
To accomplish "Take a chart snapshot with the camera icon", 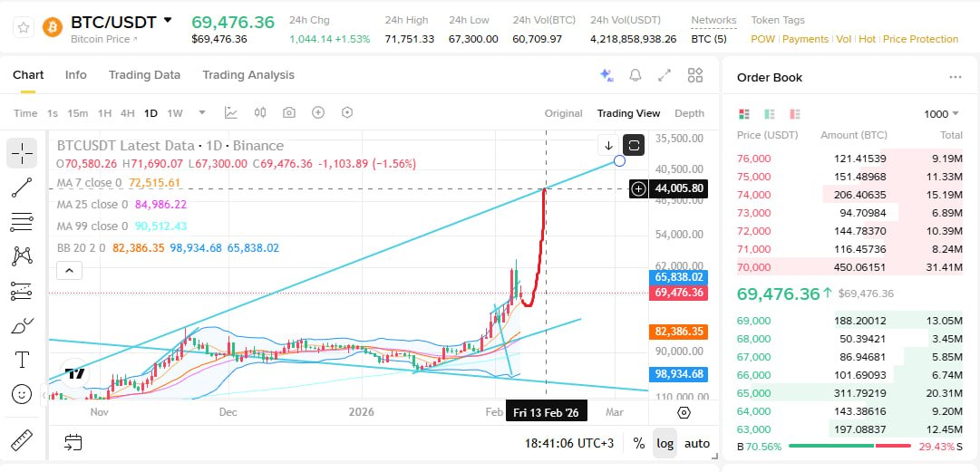I will coord(289,113).
